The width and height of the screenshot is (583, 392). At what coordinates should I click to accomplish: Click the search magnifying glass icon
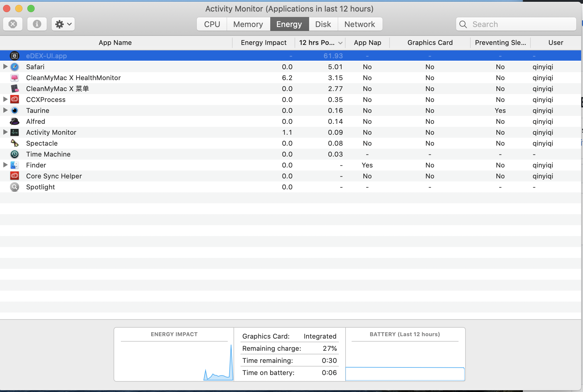[463, 24]
